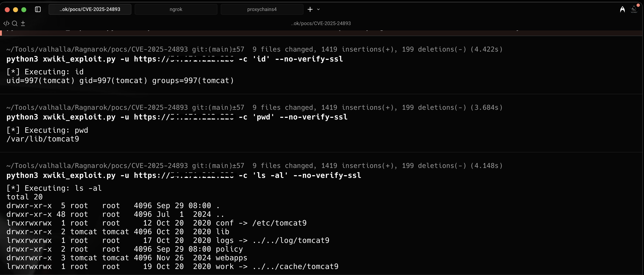Switch to the ngrok tab

click(x=176, y=9)
